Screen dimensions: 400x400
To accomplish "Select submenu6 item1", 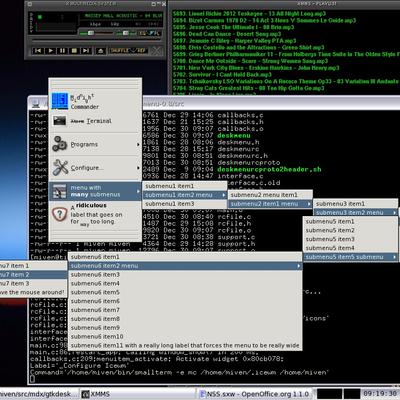I will [185, 257].
